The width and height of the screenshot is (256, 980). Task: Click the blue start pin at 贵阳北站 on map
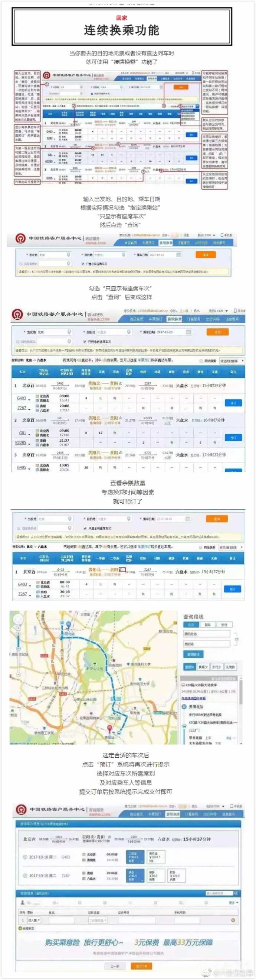pos(68,625)
